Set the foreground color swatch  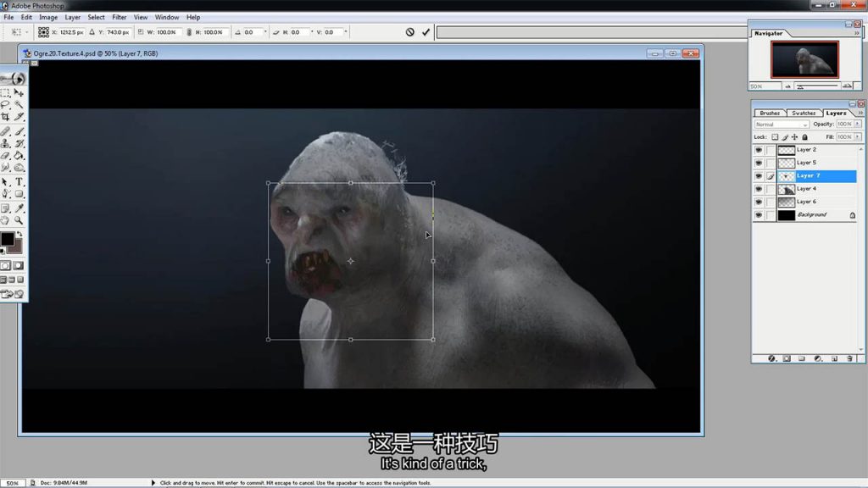pyautogui.click(x=7, y=239)
